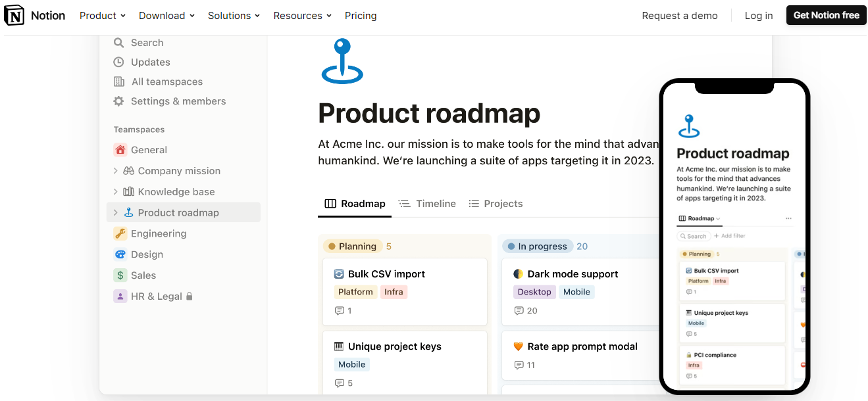The width and height of the screenshot is (868, 401).
Task: Click the large blue pin page icon
Action: click(342, 61)
